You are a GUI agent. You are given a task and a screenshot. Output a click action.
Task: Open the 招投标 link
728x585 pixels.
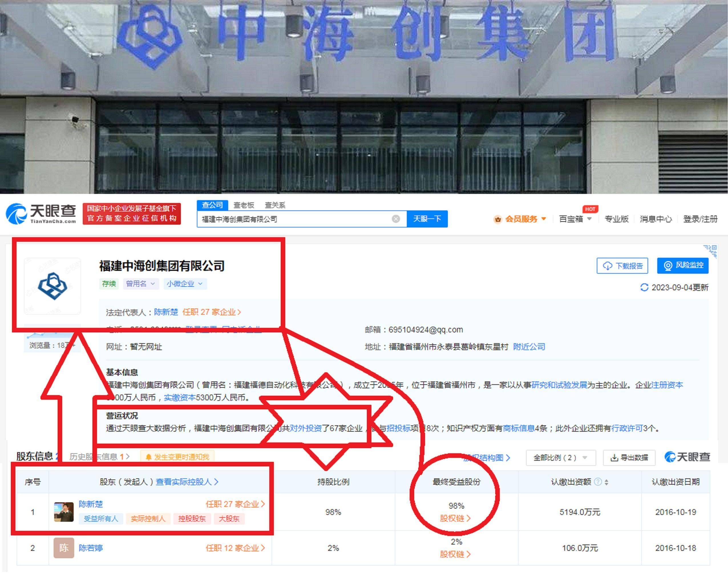[x=398, y=428]
